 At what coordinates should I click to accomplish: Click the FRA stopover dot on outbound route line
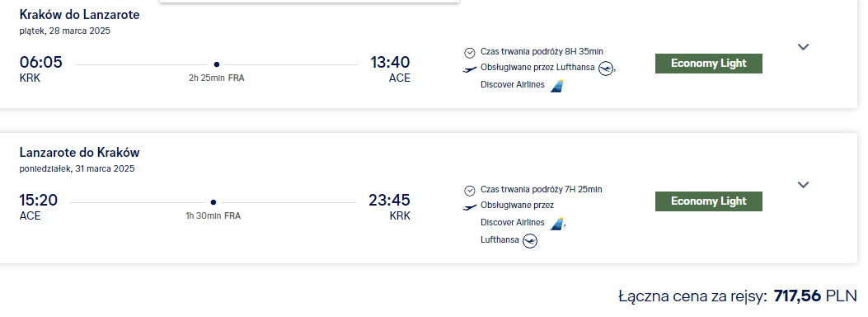(217, 65)
